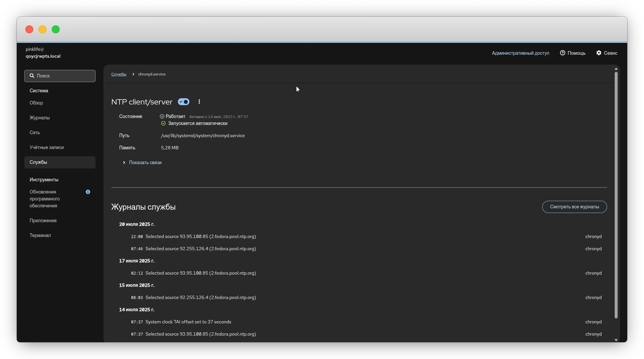Click the green checkmark beside Запускается автоматически
This screenshot has height=359, width=644.
tap(163, 123)
